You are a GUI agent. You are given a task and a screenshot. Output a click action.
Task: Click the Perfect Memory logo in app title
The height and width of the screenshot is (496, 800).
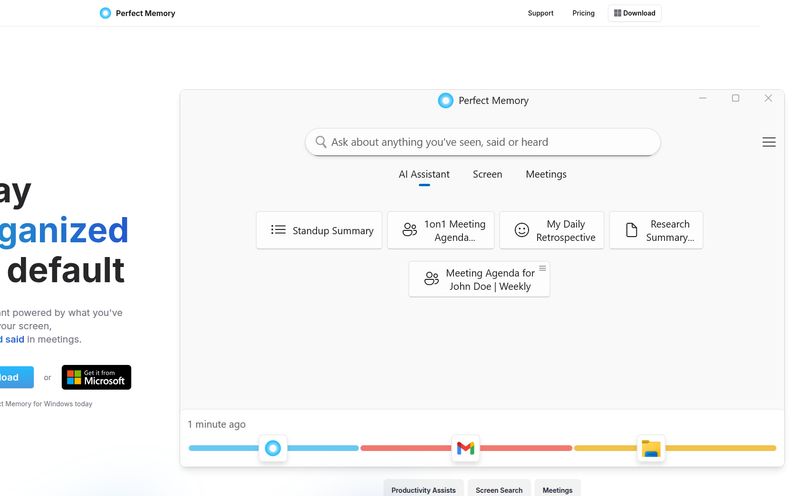click(445, 101)
